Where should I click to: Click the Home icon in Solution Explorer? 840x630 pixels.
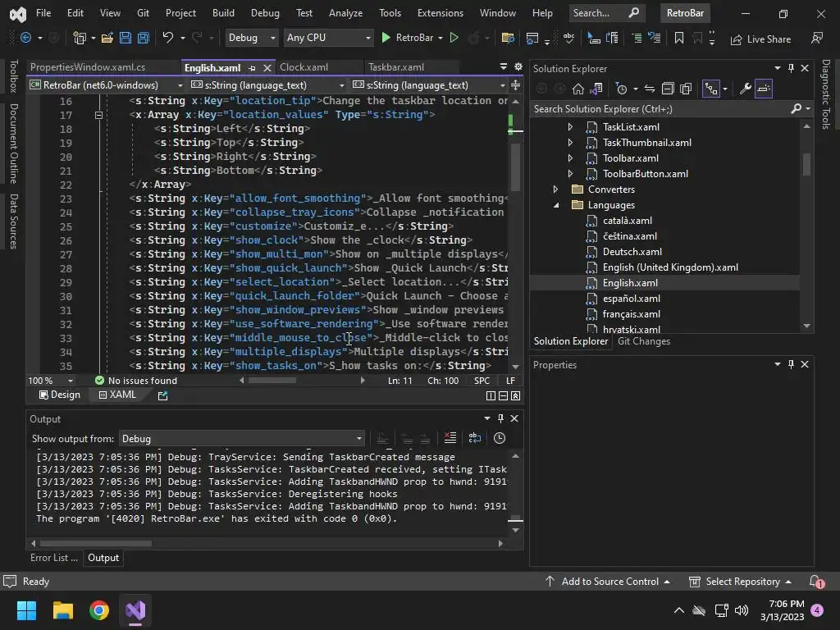point(578,89)
